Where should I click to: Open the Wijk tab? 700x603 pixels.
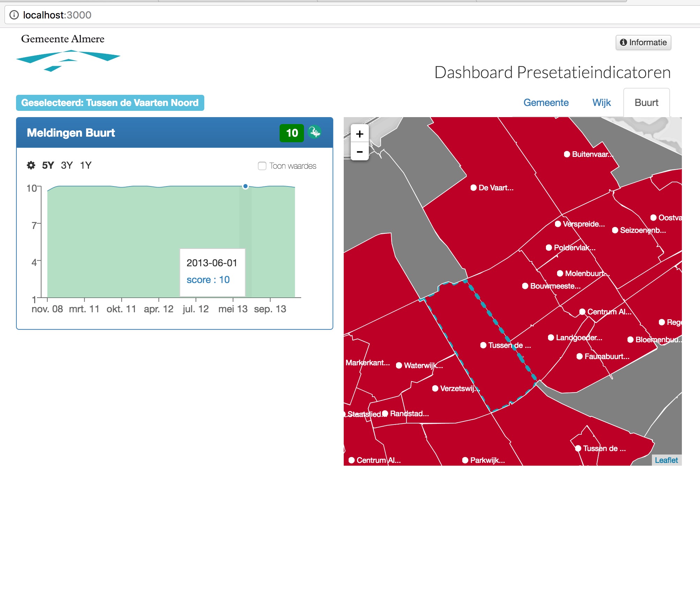click(601, 102)
